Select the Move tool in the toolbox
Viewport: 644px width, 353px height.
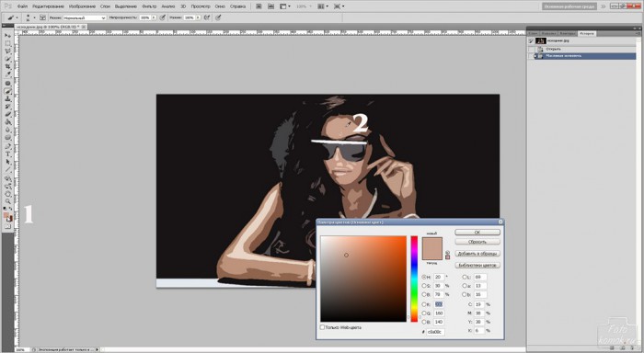coord(7,36)
